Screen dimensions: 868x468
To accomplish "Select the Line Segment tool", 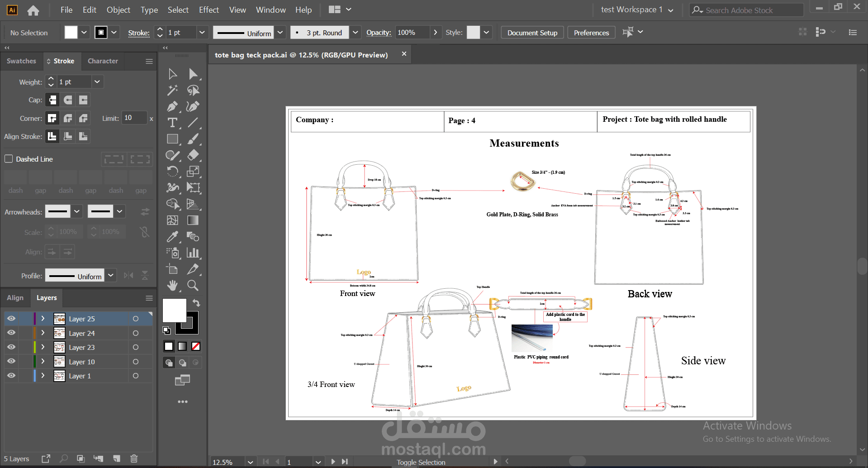I will pyautogui.click(x=193, y=123).
